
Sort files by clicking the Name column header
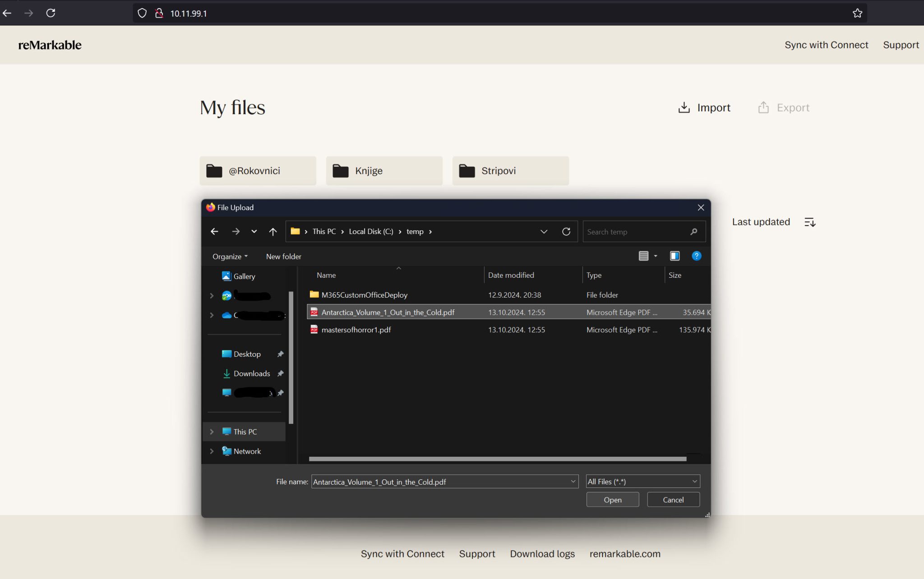(x=326, y=275)
